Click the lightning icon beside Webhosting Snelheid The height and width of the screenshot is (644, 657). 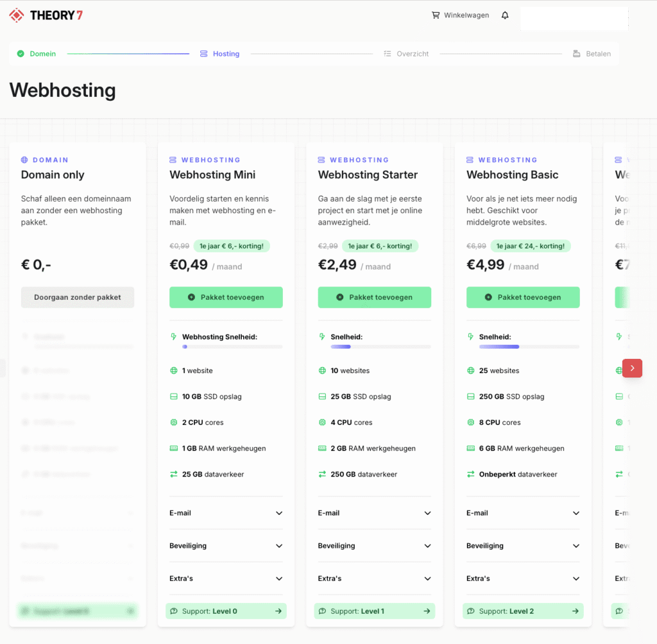point(173,336)
